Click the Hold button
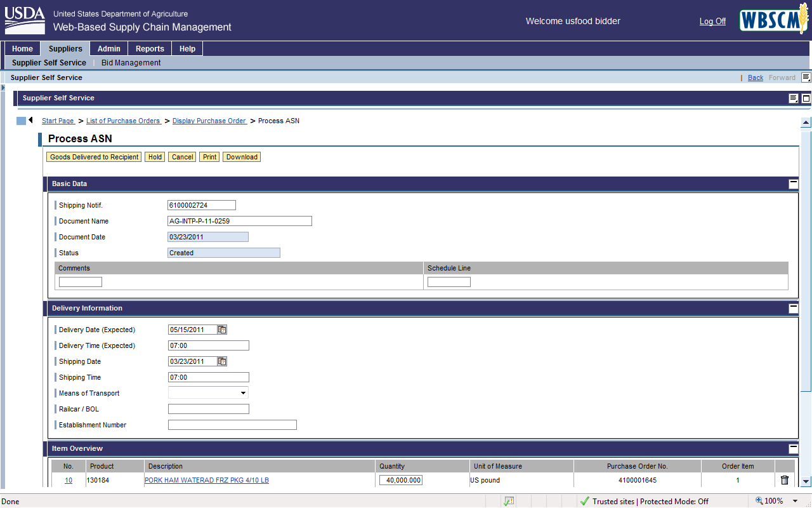Screen dimensions: 812x508 155,157
